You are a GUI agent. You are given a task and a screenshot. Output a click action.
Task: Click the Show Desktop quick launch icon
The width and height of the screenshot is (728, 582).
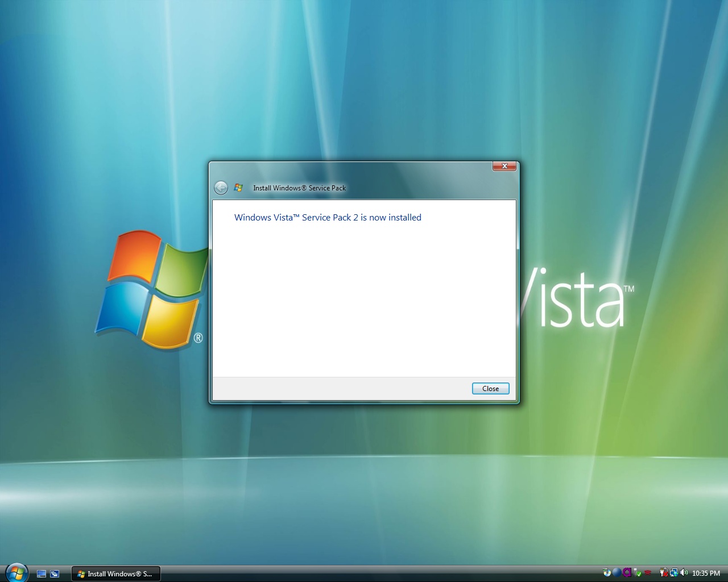[42, 573]
